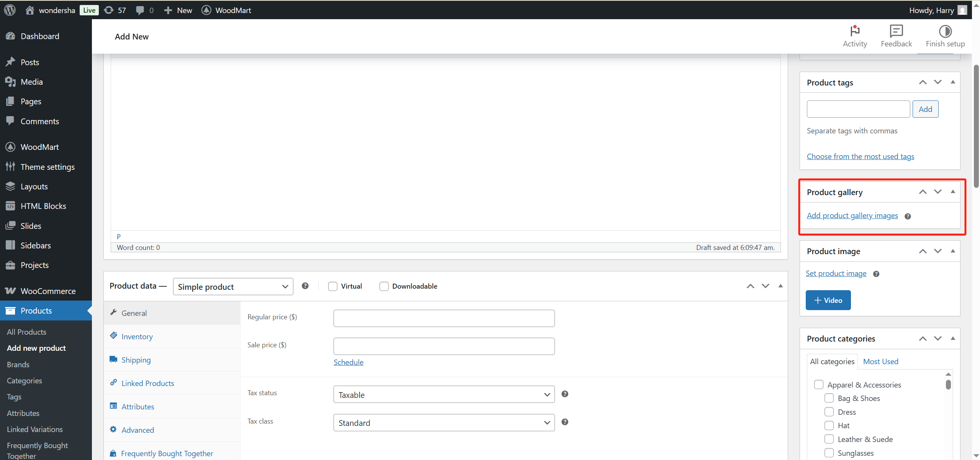980x460 pixels.
Task: Click the help icon beside Tax status
Action: [x=564, y=394]
